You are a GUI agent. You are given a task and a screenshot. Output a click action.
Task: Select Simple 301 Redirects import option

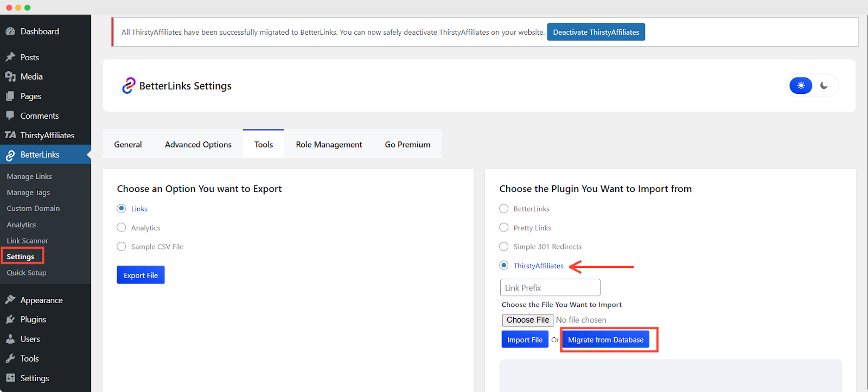[504, 247]
